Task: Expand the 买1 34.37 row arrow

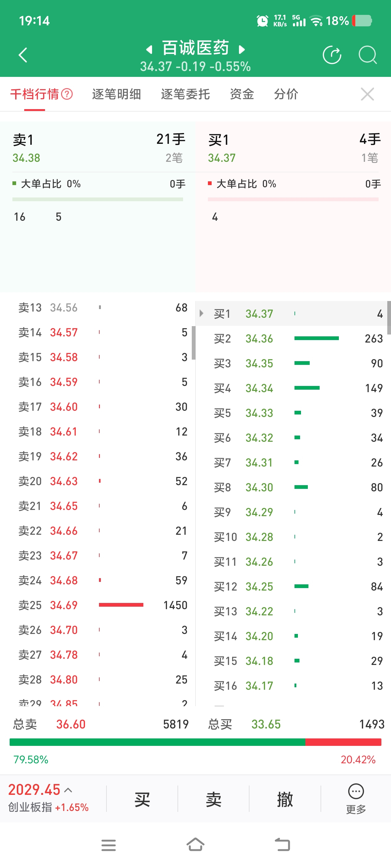Action: point(201,313)
